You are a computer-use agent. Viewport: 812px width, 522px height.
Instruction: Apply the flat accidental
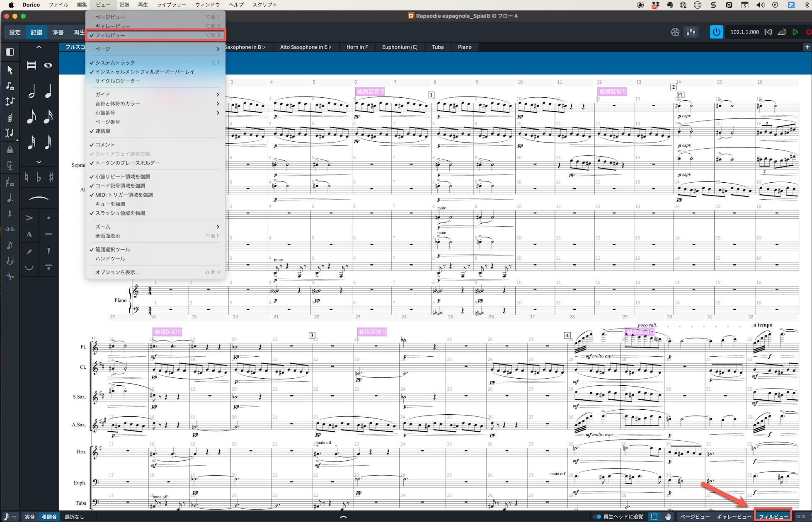tap(39, 177)
